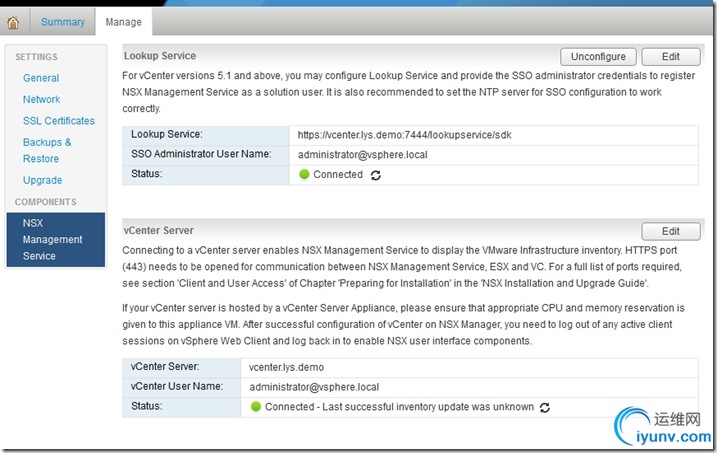Select the Manage tab
Image resolution: width=717 pixels, height=453 pixels.
123,22
